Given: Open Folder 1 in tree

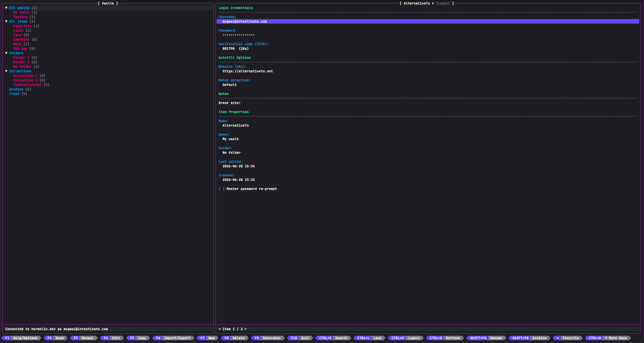Looking at the screenshot, I should [21, 58].
